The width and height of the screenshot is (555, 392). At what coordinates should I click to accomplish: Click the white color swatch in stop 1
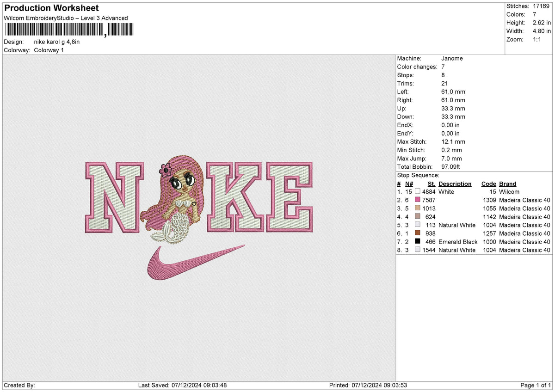tap(418, 191)
